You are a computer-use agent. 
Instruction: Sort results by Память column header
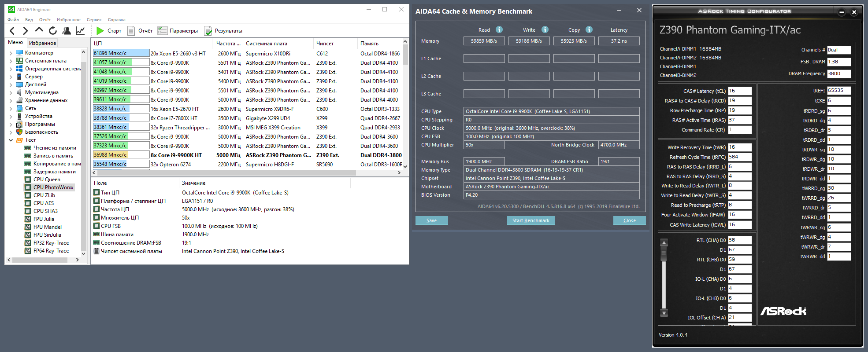[380, 44]
